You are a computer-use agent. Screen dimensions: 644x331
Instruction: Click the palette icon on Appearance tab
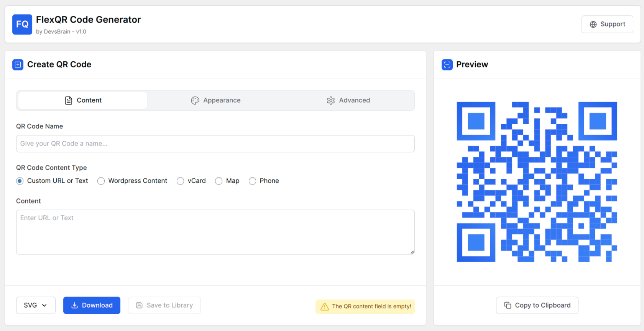click(195, 100)
